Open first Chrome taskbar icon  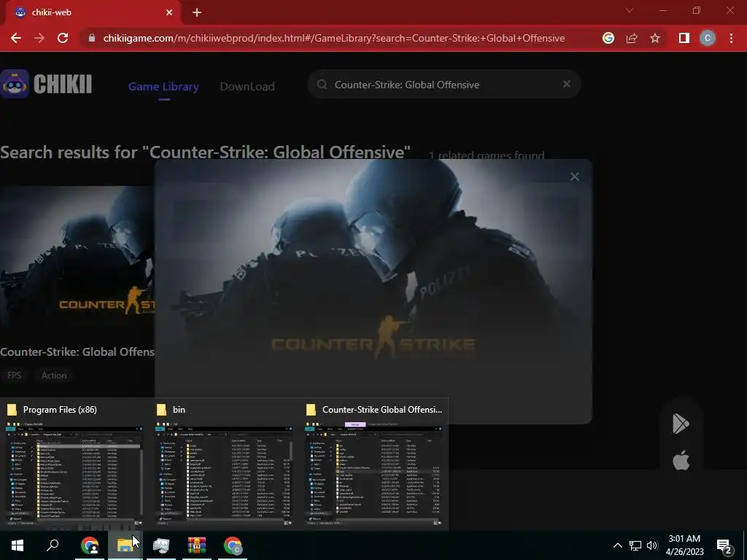pyautogui.click(x=90, y=545)
